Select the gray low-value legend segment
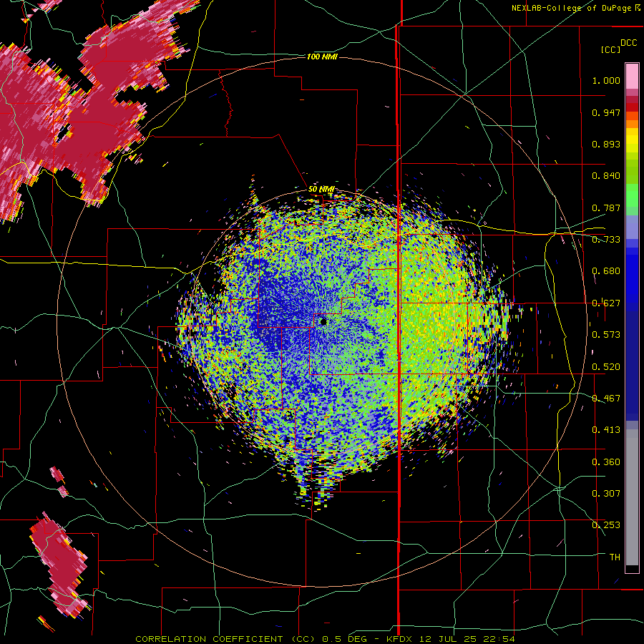644x644 pixels. click(632, 497)
